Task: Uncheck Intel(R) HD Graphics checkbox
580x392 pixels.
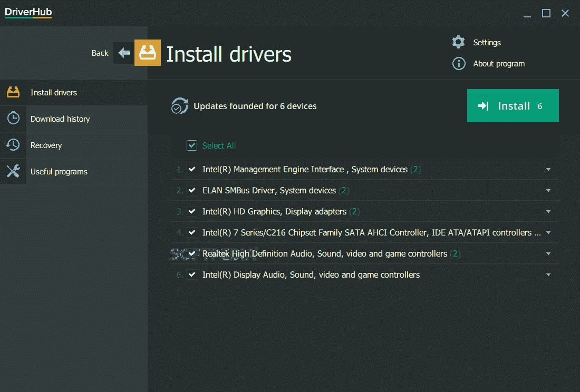Action: click(x=191, y=211)
